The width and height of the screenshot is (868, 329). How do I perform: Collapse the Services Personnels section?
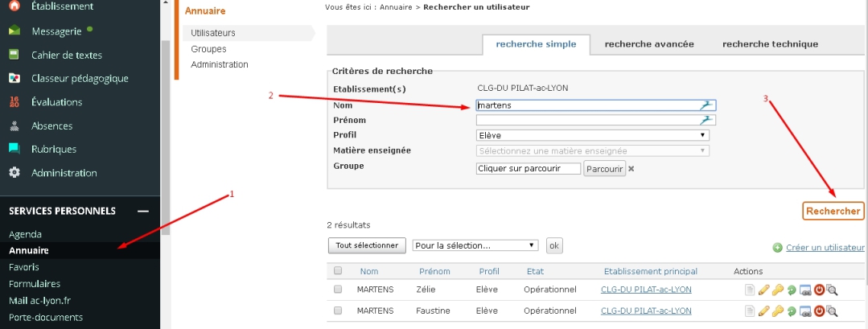[142, 211]
